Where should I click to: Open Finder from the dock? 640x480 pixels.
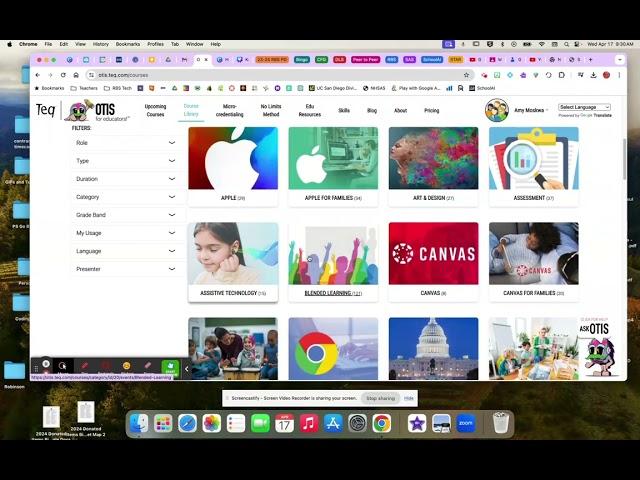[139, 424]
